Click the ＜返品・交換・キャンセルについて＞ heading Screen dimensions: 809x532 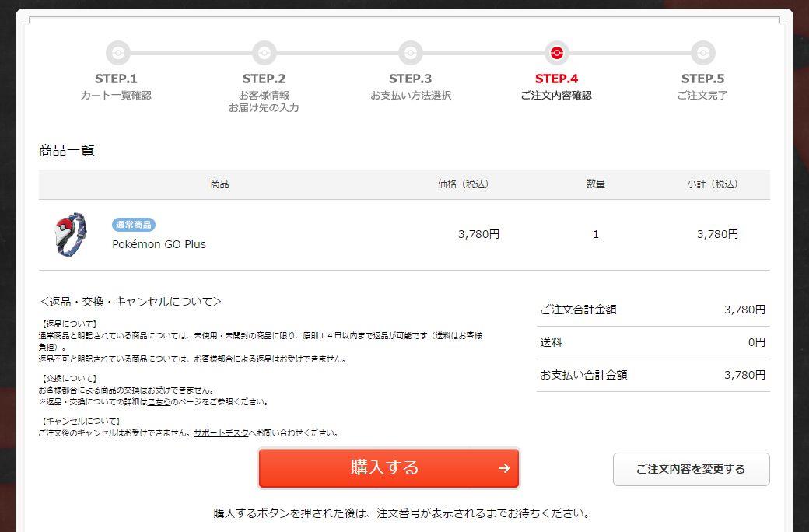pyautogui.click(x=131, y=301)
